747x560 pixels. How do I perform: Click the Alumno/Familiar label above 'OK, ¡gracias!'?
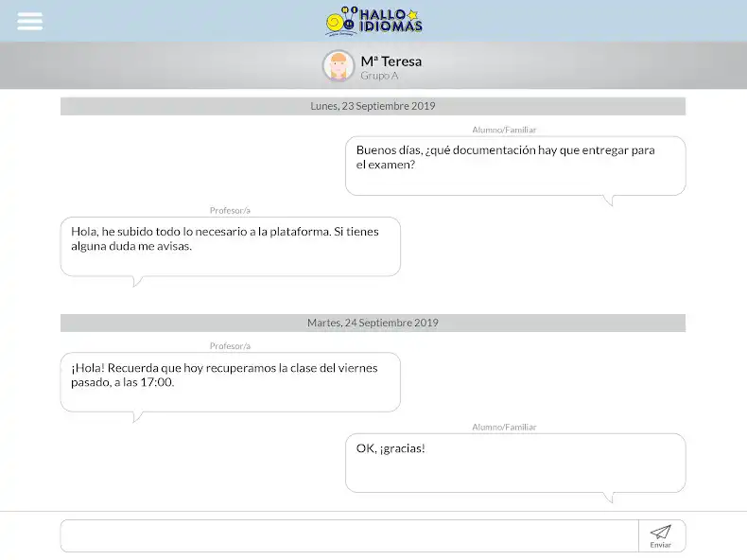(504, 427)
